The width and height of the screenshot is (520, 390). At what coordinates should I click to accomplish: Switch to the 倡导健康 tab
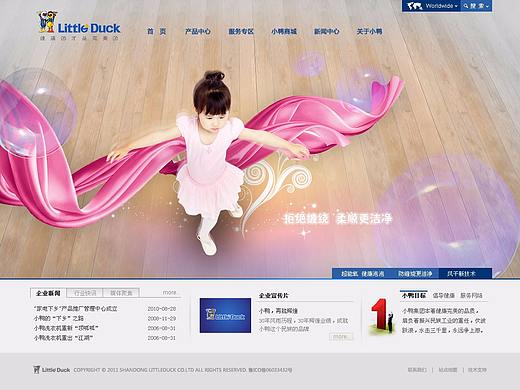point(443,295)
